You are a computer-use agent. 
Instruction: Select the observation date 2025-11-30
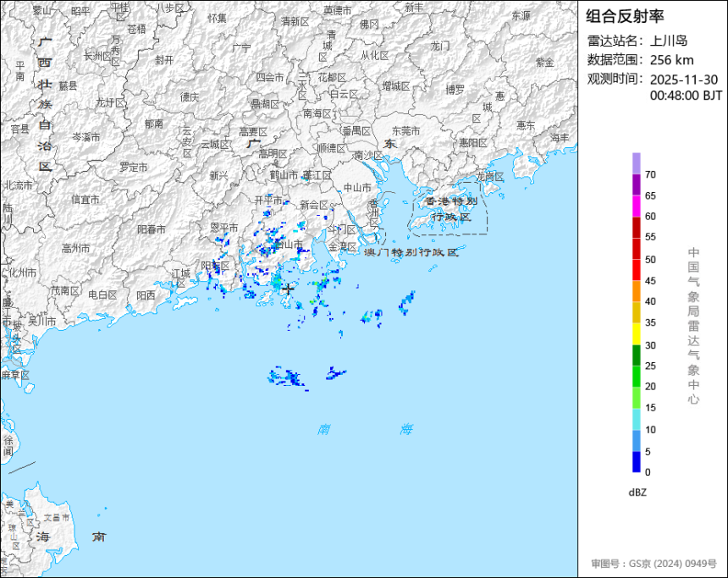pos(683,80)
